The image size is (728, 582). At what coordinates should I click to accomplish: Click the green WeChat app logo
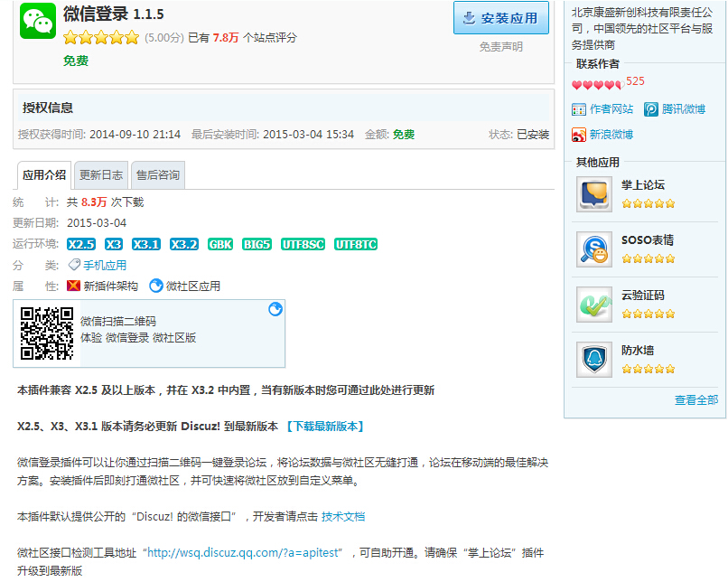coord(38,21)
